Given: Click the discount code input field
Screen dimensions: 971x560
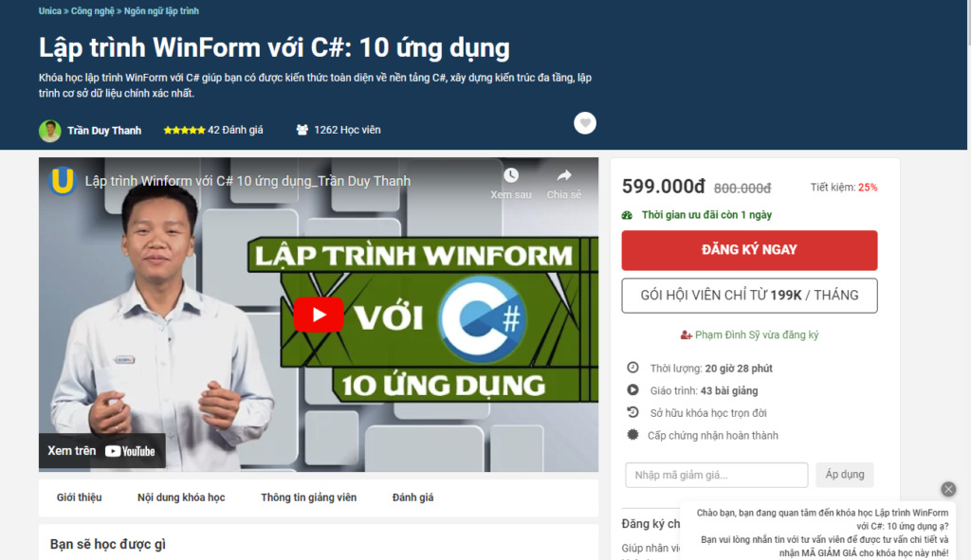Looking at the screenshot, I should [717, 475].
